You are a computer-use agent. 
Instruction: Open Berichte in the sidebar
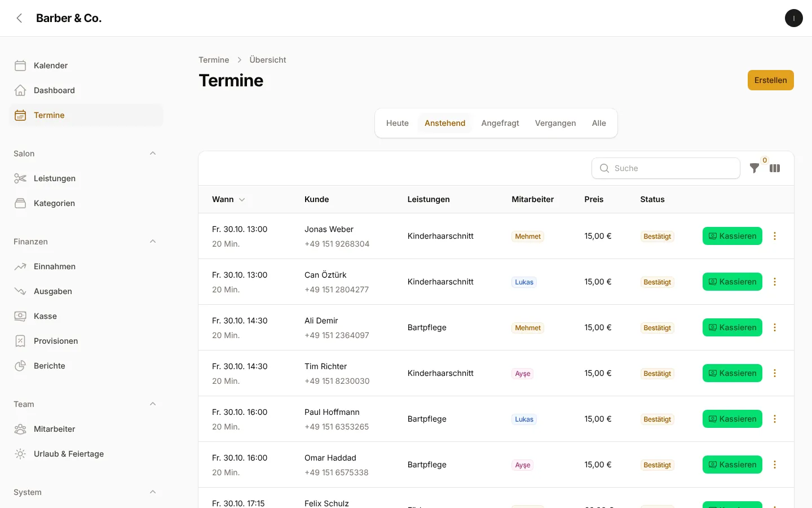86,366
